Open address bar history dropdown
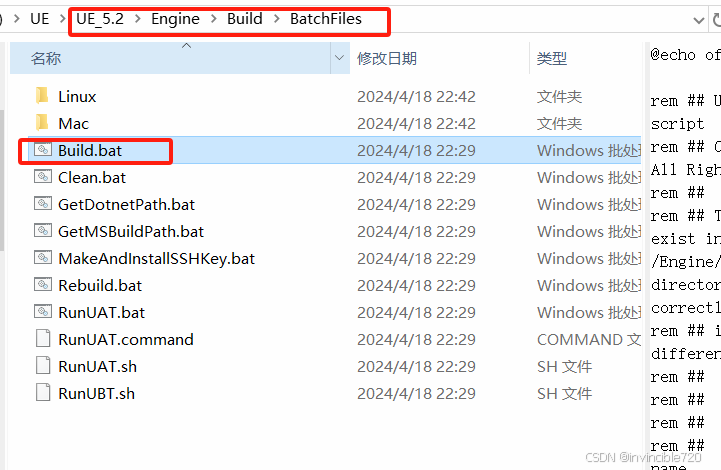The width and height of the screenshot is (721, 470). coord(698,20)
